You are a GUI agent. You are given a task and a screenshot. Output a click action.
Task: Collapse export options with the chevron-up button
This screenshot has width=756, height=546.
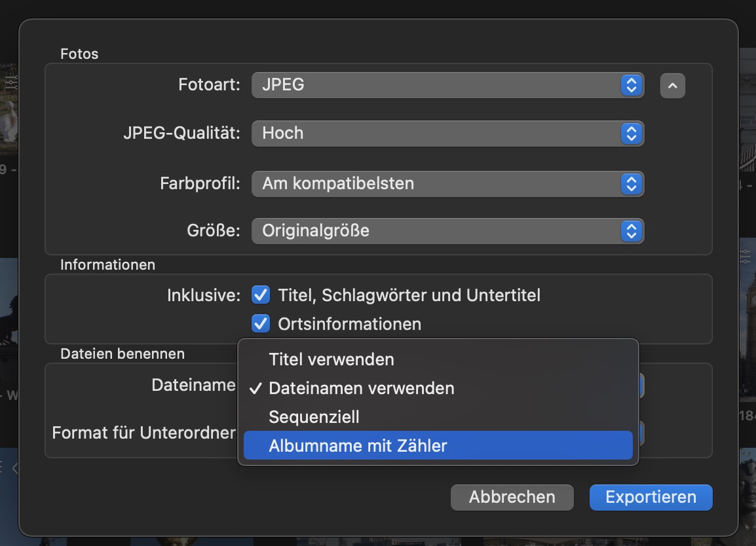(672, 85)
